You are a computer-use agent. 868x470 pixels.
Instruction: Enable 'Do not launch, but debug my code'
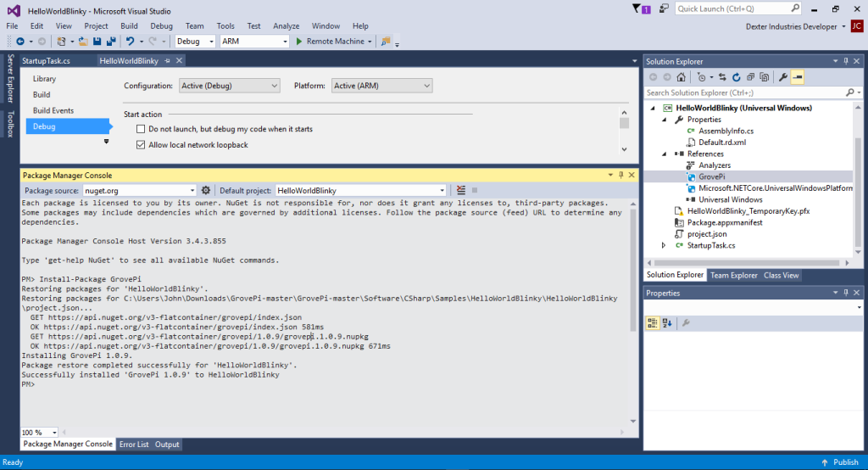(x=141, y=129)
